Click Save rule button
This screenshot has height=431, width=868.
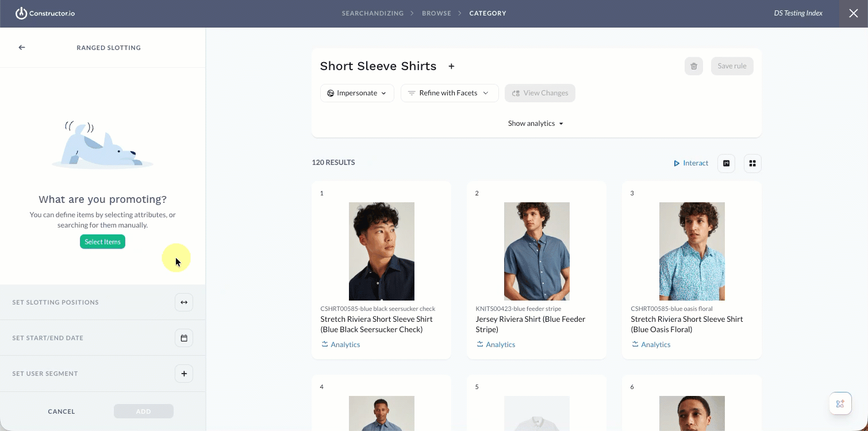pyautogui.click(x=732, y=66)
